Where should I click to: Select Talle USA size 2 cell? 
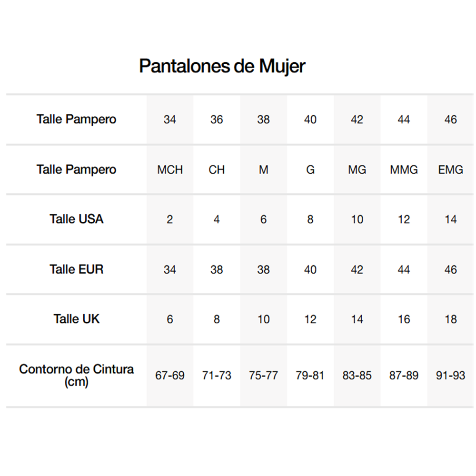[x=170, y=219]
